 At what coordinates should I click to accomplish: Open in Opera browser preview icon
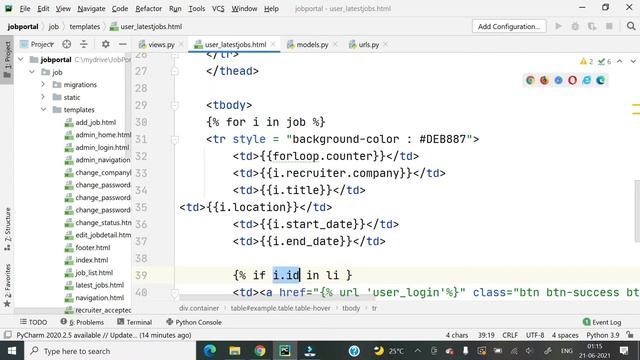click(572, 80)
